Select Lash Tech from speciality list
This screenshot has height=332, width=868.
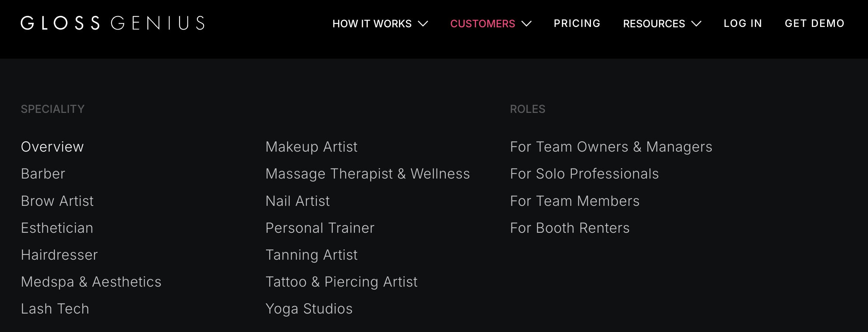coord(55,309)
